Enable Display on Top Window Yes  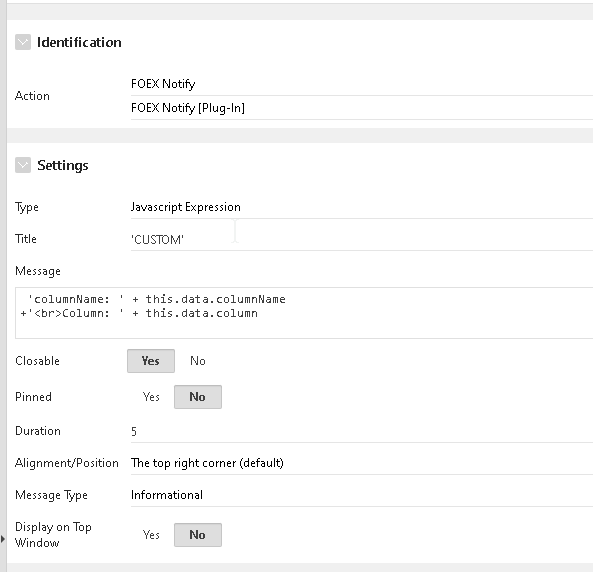(x=151, y=535)
